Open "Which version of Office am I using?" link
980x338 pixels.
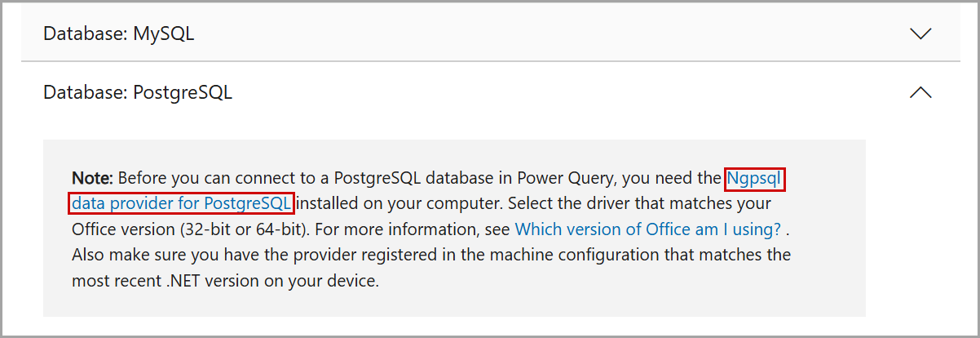point(648,229)
